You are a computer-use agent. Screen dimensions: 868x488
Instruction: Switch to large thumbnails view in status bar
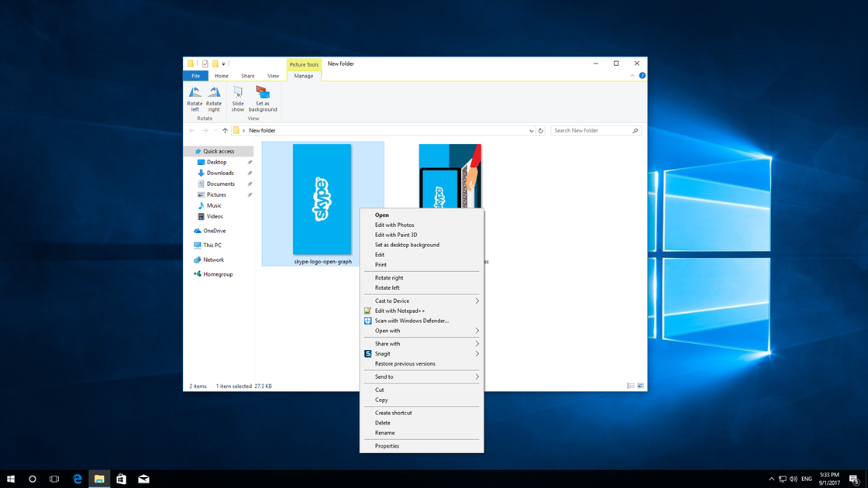click(x=640, y=385)
